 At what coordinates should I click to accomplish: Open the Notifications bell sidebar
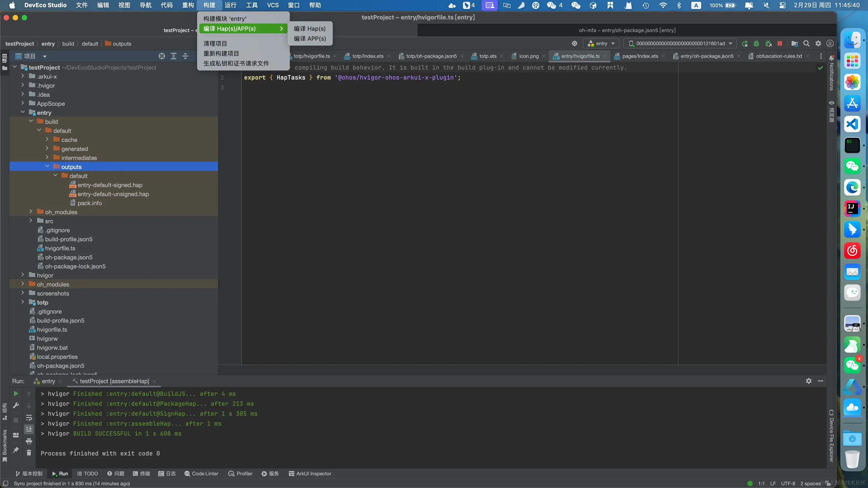pyautogui.click(x=831, y=73)
